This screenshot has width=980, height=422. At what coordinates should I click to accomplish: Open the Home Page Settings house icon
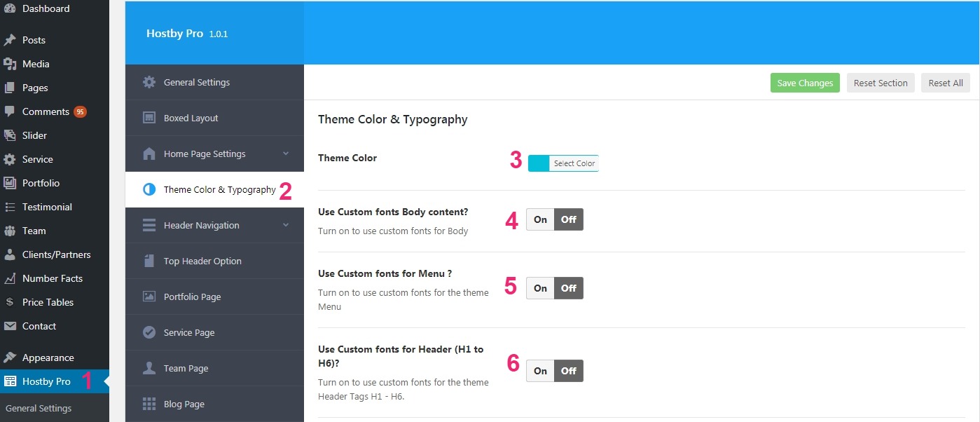[149, 154]
